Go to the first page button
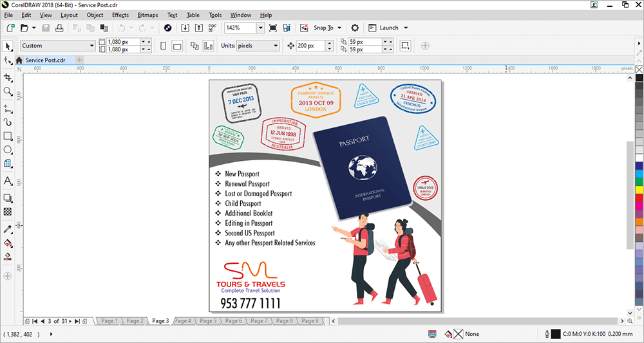Screen dimensions: 644x343 35,321
